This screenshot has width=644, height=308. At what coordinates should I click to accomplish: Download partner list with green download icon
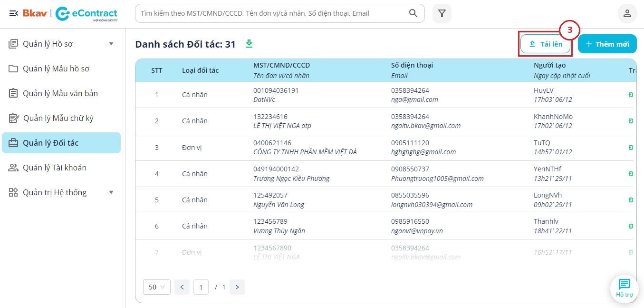click(x=249, y=44)
